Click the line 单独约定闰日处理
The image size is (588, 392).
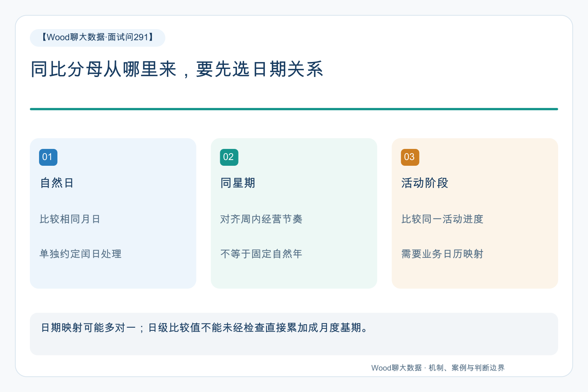tap(80, 254)
